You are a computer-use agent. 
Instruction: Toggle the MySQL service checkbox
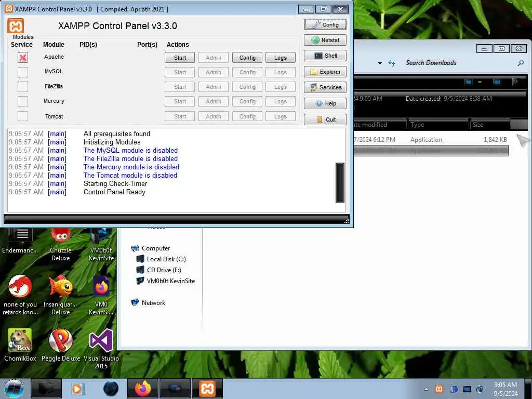(23, 72)
